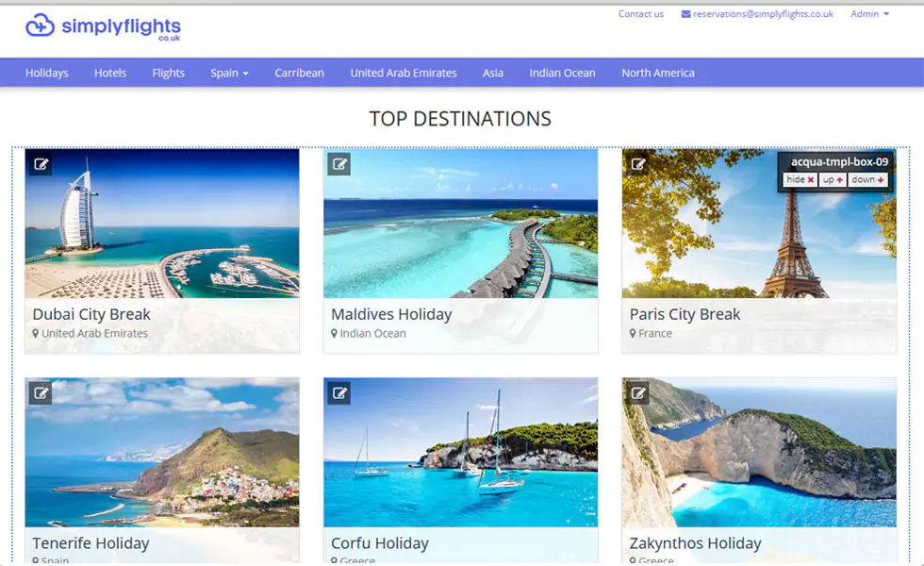Open the Holidays menu item
This screenshot has height=566, width=924.
(x=47, y=73)
